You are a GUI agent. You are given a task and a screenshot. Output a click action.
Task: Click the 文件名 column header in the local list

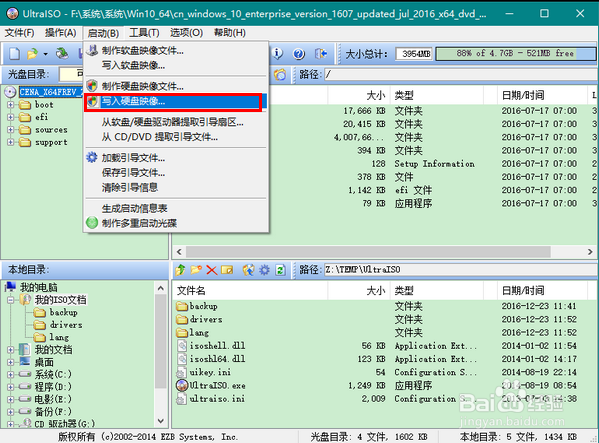point(250,291)
